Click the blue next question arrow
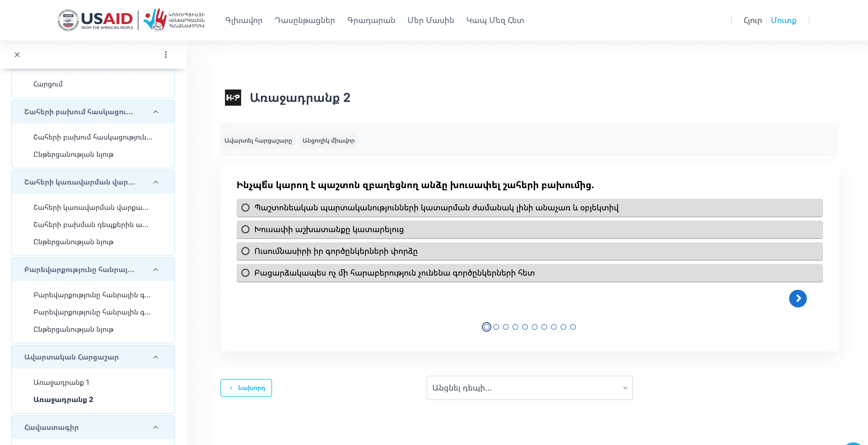This screenshot has height=445, width=868. point(798,298)
